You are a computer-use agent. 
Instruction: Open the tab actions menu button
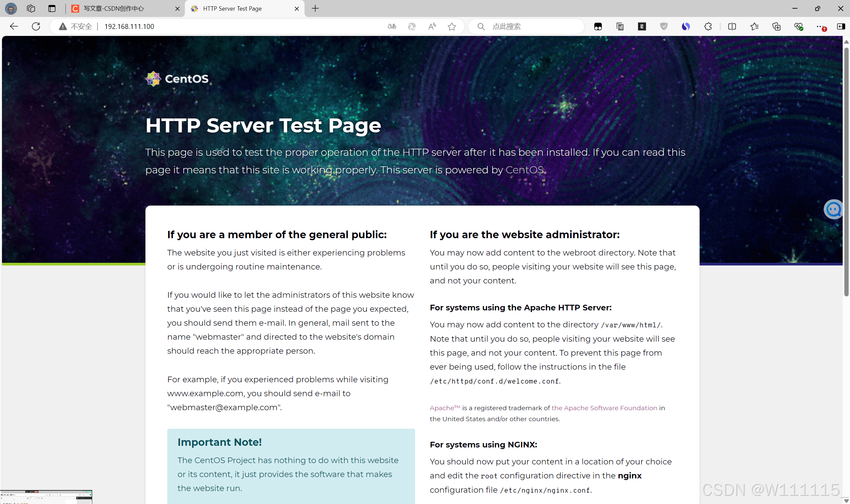point(52,9)
